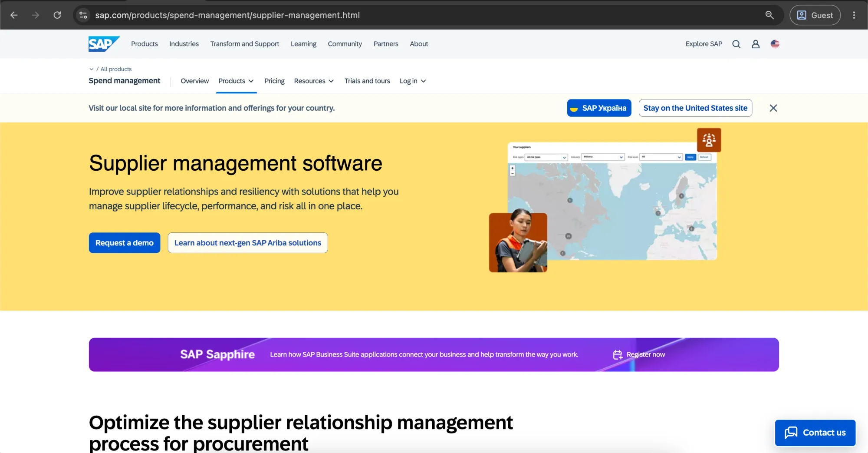Click the zoom magnifier icon in address bar
Viewport: 868px width, 453px height.
769,15
